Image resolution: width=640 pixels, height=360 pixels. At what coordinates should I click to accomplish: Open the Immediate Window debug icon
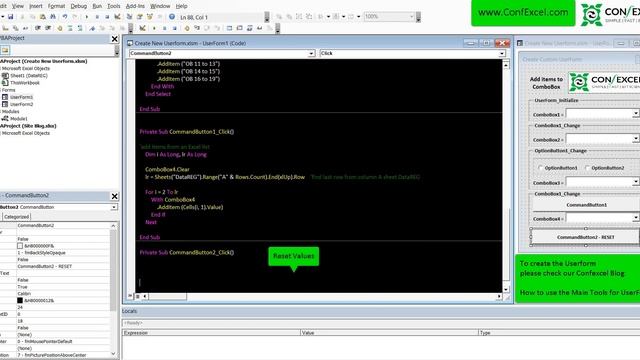point(239,28)
